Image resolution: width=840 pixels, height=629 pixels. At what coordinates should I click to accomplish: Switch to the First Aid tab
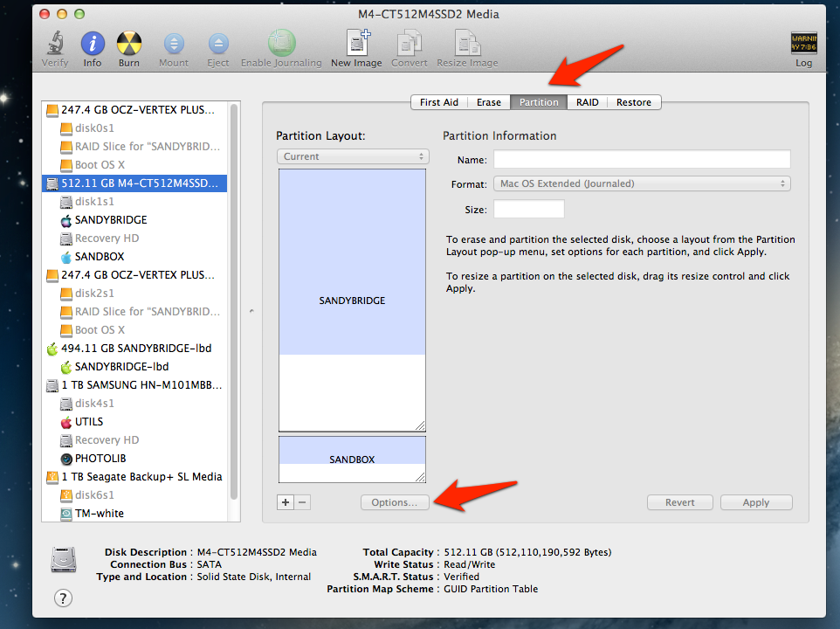click(x=438, y=102)
